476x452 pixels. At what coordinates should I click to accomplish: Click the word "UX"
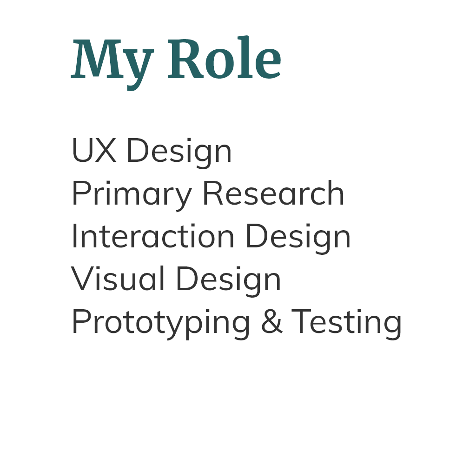(x=94, y=150)
